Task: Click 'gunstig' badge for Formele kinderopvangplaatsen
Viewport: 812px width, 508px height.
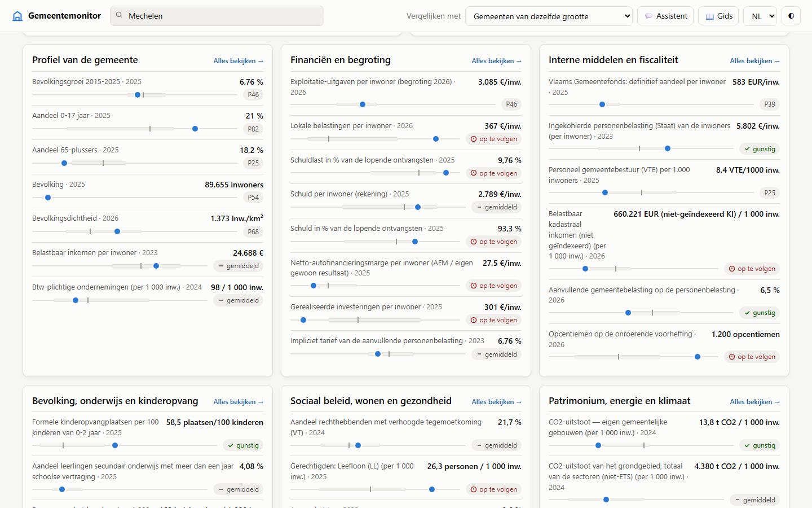Action: pyautogui.click(x=243, y=445)
